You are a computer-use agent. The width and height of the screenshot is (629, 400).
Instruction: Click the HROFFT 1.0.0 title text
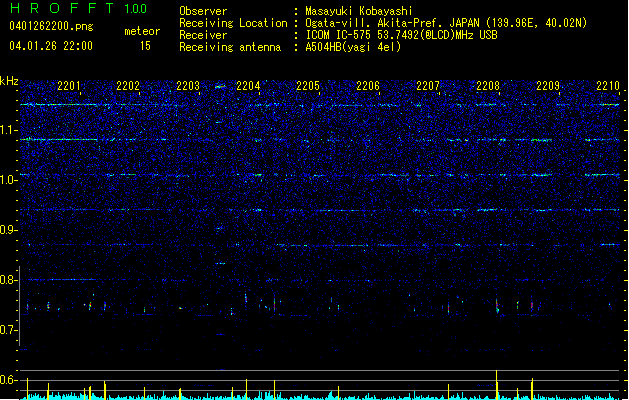coord(78,8)
